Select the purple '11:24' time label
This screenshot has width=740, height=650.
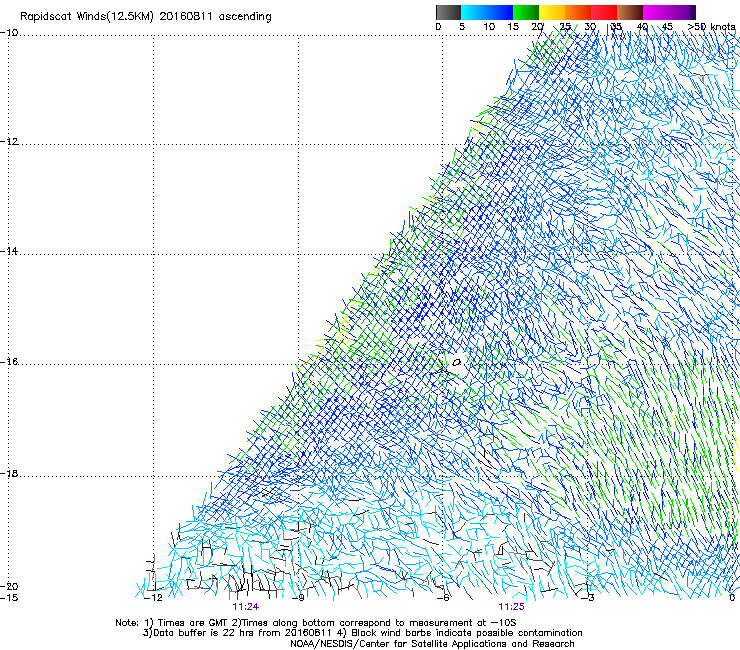coord(245,607)
